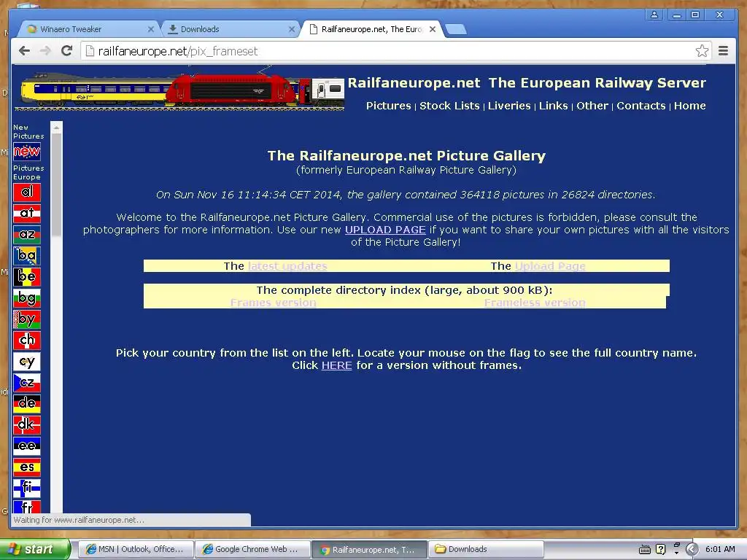The height and width of the screenshot is (560, 747).
Task: Select the 'at' Austria flag icon
Action: coord(27,214)
